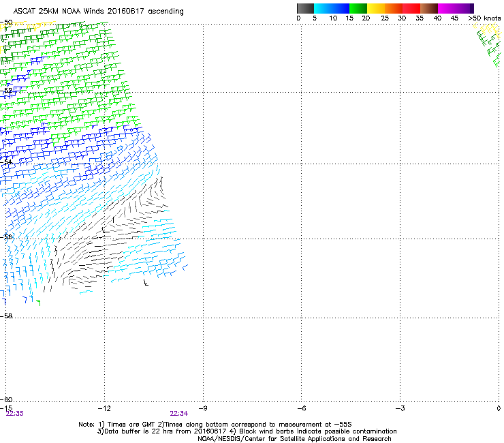Click the '-60' latitude axis label
Image resolution: width=504 pixels, height=443 pixels.
coord(6,399)
